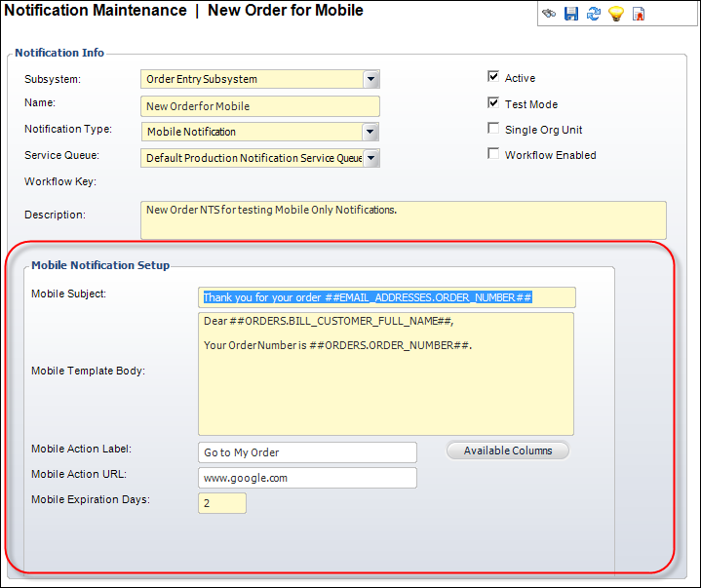Click the certificate document icon
Viewport: 701px width, 588px height.
[x=638, y=14]
